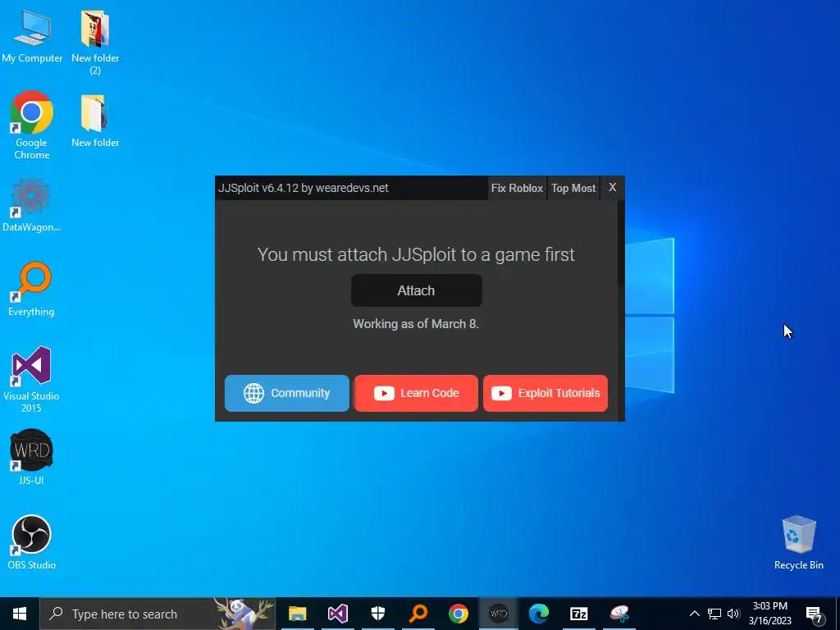Launch Everything search desktop shortcut

pyautogui.click(x=32, y=290)
